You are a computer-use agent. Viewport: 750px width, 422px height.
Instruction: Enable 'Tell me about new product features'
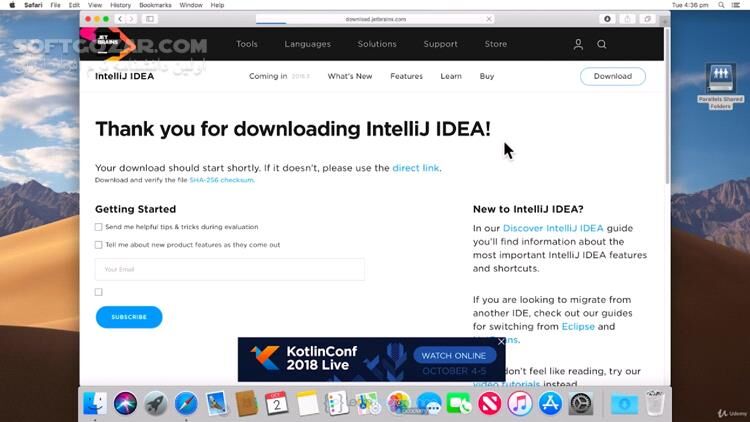99,244
